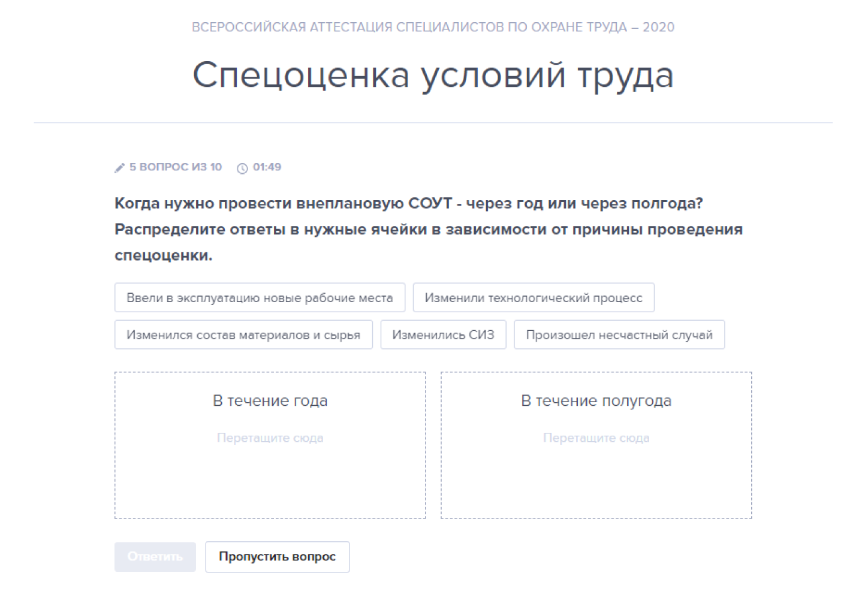The image size is (868, 612).
Task: Choose the 'Изменились СИЗ' answer chip
Action: click(x=443, y=335)
